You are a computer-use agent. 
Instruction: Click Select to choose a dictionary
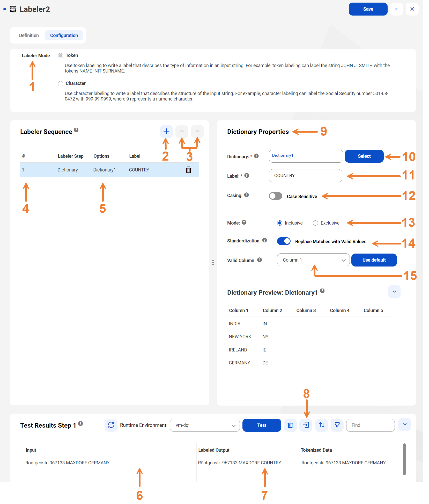click(364, 156)
